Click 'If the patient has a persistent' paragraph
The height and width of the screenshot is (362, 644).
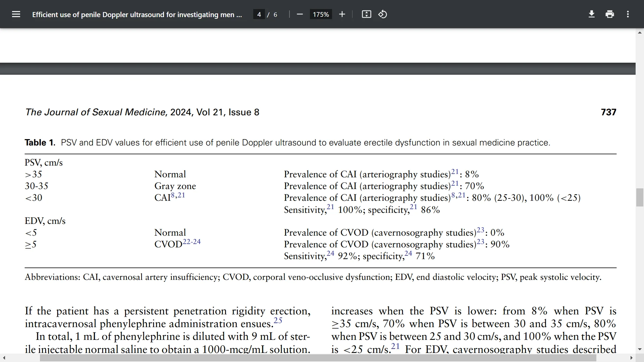tap(167, 317)
